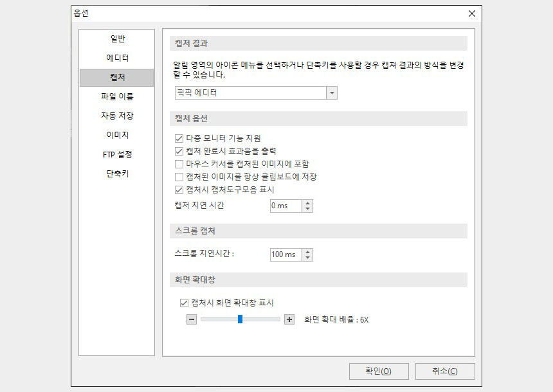553x392 pixels.
Task: Click the 취소(C) button
Action: (x=445, y=371)
